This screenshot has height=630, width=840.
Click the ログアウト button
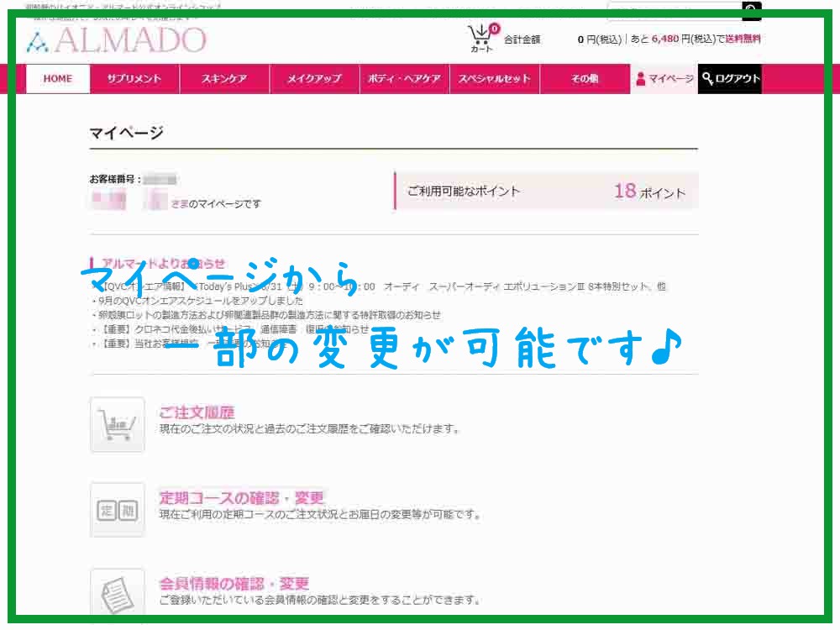(730, 79)
